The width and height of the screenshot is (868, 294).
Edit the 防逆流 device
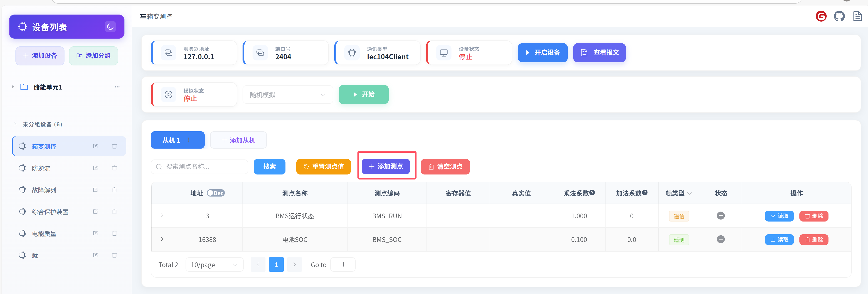(95, 168)
